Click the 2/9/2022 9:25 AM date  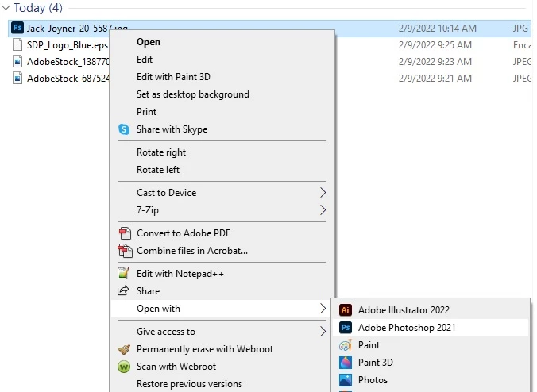tap(435, 44)
